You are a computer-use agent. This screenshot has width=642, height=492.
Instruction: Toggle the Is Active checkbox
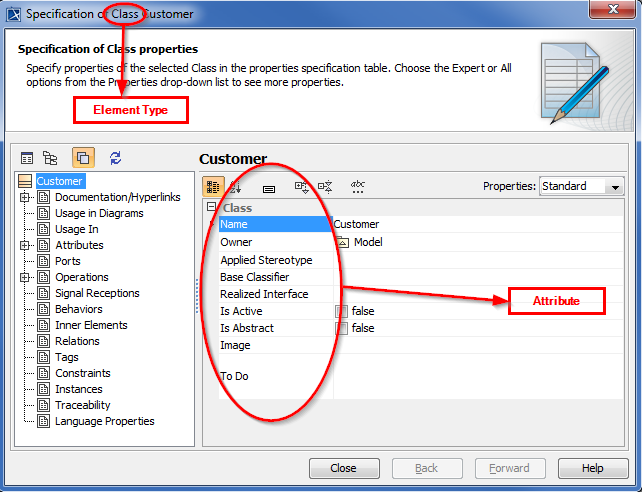(341, 311)
